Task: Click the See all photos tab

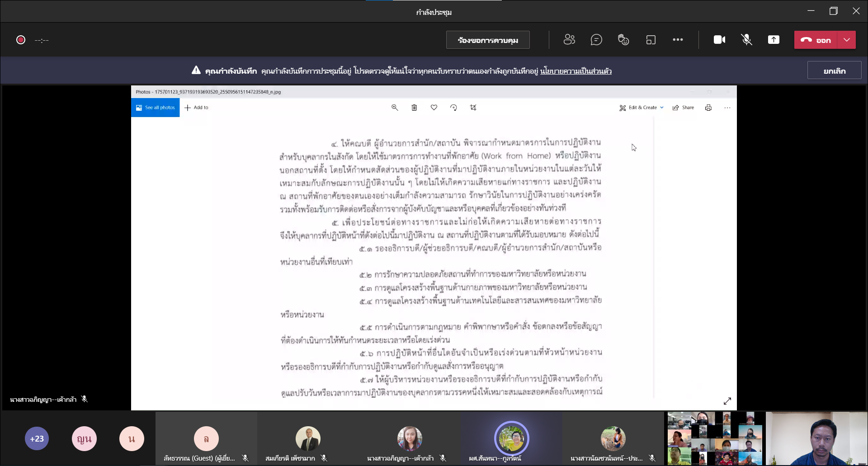Action: [x=156, y=108]
